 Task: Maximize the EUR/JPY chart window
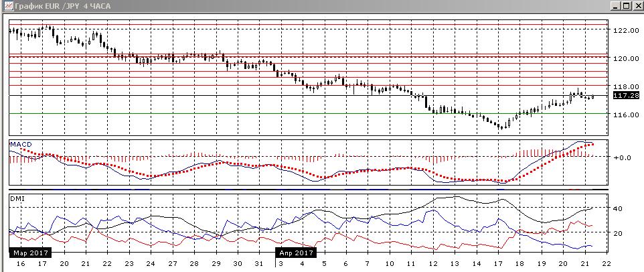tap(625, 6)
